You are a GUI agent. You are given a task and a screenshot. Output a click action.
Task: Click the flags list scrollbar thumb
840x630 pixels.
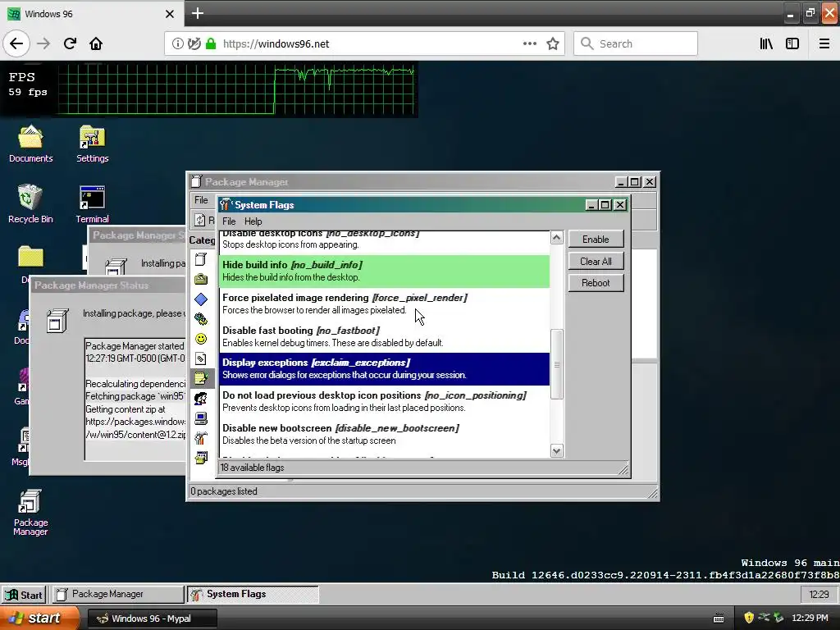click(x=557, y=364)
